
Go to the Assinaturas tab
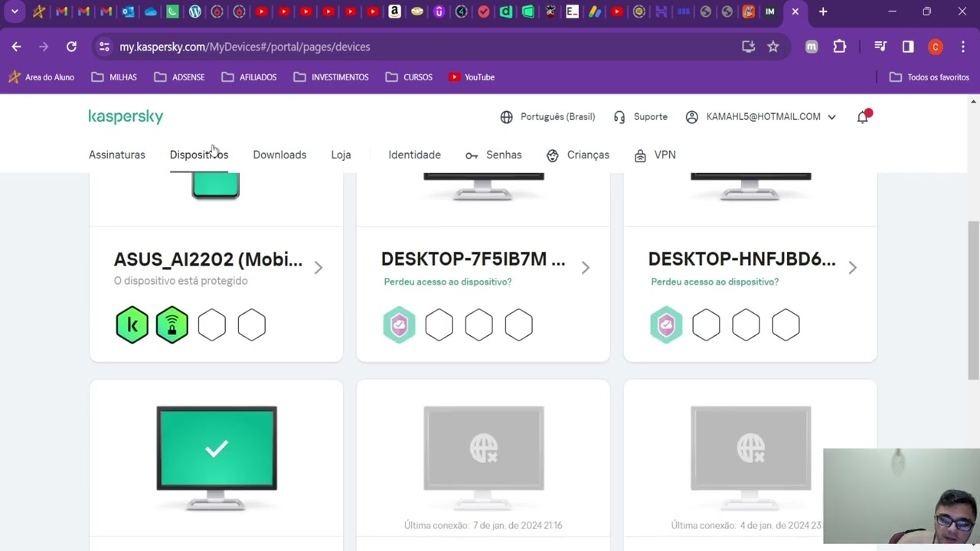(117, 155)
